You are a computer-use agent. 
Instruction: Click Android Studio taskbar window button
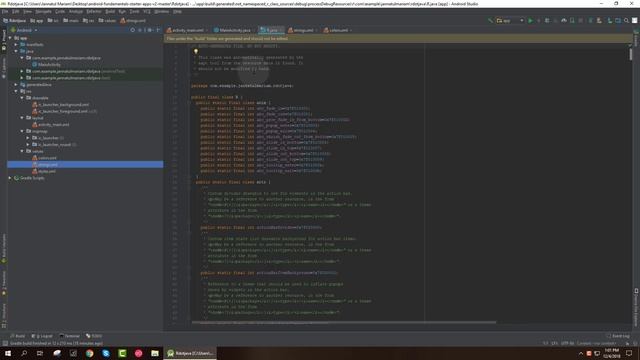pos(190,353)
